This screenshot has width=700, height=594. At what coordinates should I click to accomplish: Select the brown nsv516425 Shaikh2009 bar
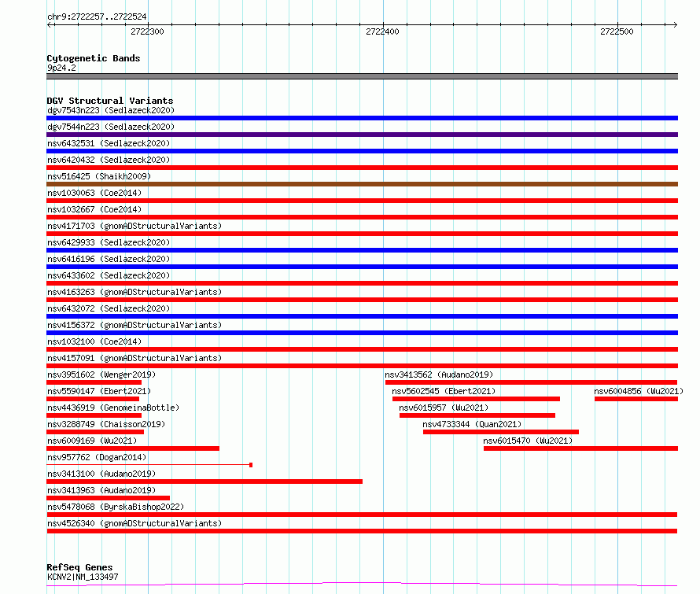(362, 184)
